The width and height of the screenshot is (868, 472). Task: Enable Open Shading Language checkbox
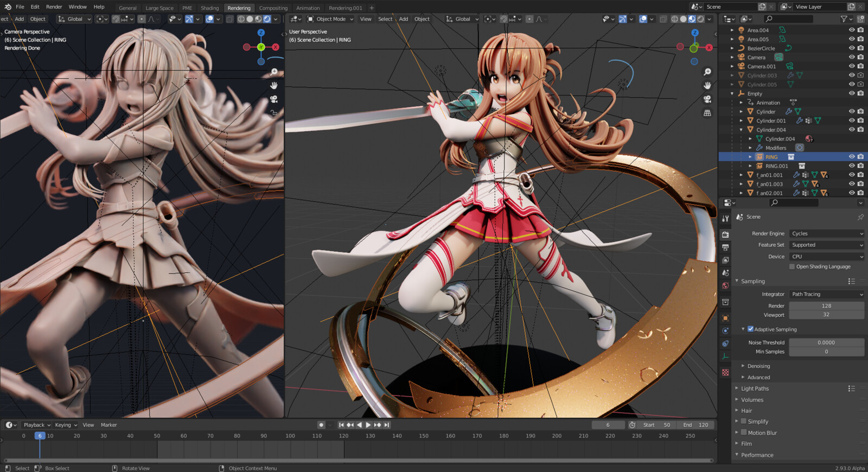(x=792, y=266)
